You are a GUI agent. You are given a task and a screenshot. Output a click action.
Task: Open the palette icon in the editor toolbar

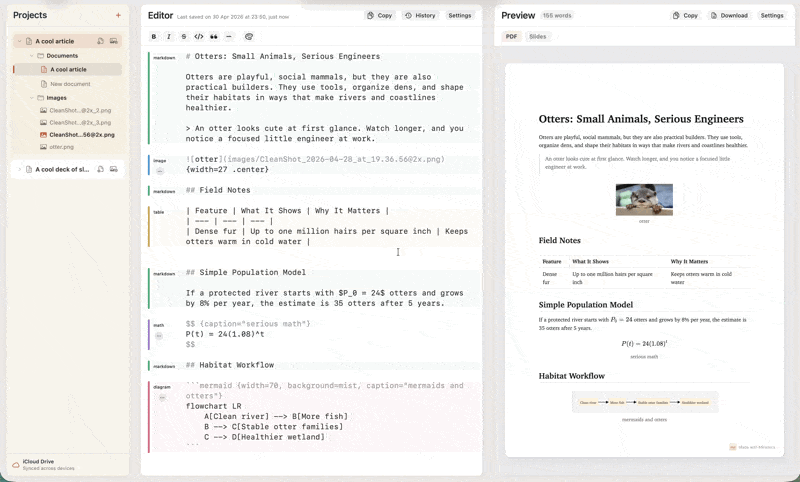[249, 37]
